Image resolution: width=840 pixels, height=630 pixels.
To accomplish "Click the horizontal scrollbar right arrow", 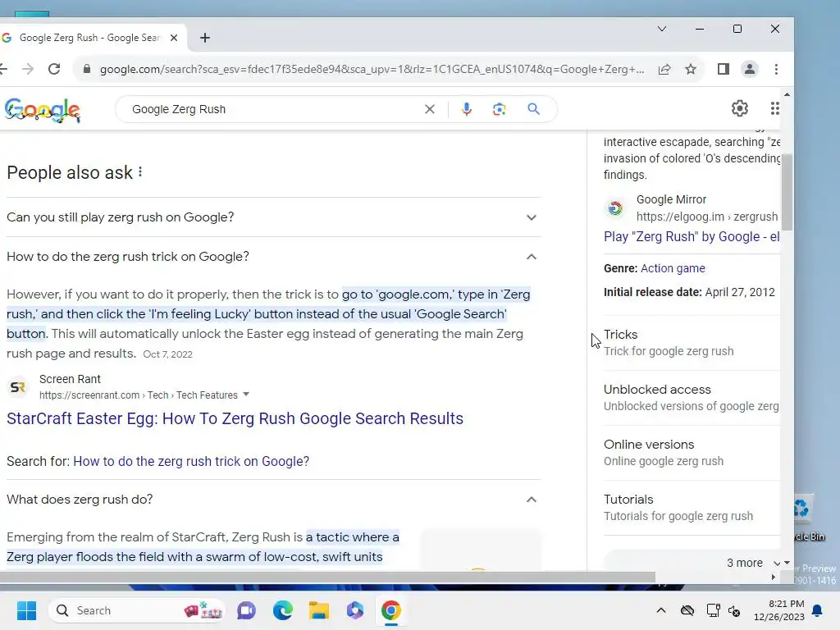I will (773, 577).
